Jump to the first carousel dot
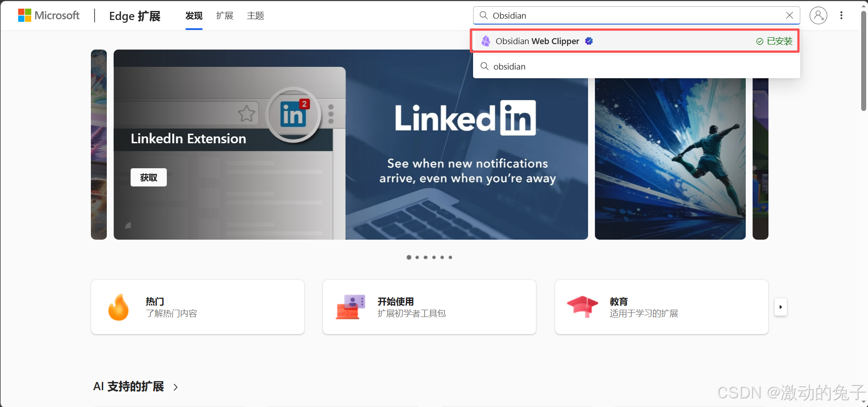Viewport: 868px width, 407px height. [x=409, y=257]
